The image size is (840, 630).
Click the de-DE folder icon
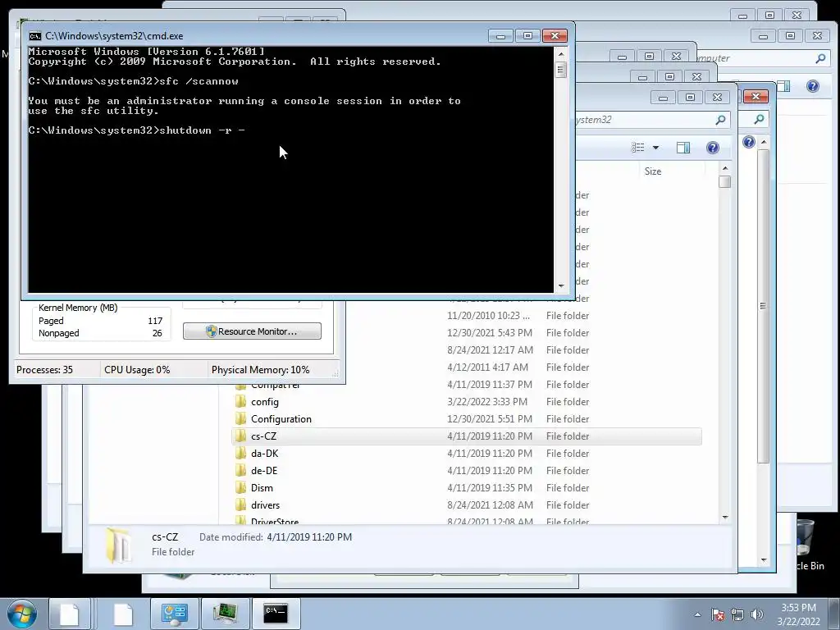240,470
